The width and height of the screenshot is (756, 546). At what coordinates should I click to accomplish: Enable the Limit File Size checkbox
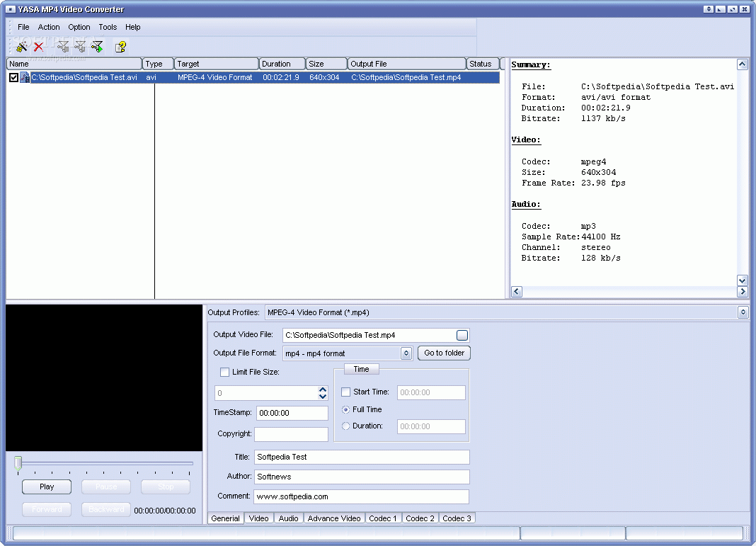point(224,372)
